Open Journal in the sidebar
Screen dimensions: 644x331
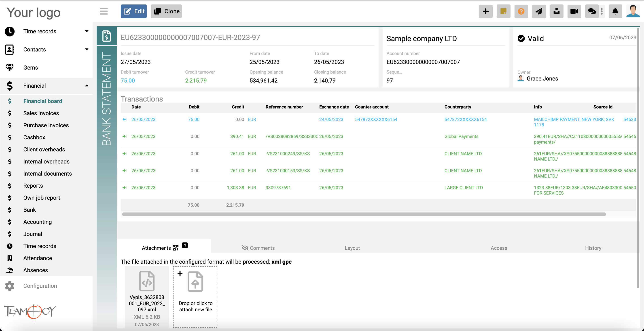point(33,234)
